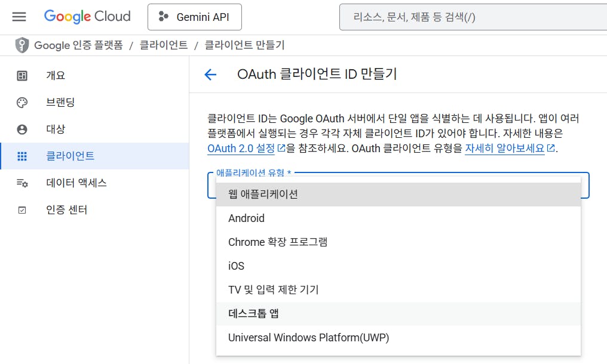Click the 브랜딩 palette icon
The height and width of the screenshot is (364, 607).
pos(22,103)
